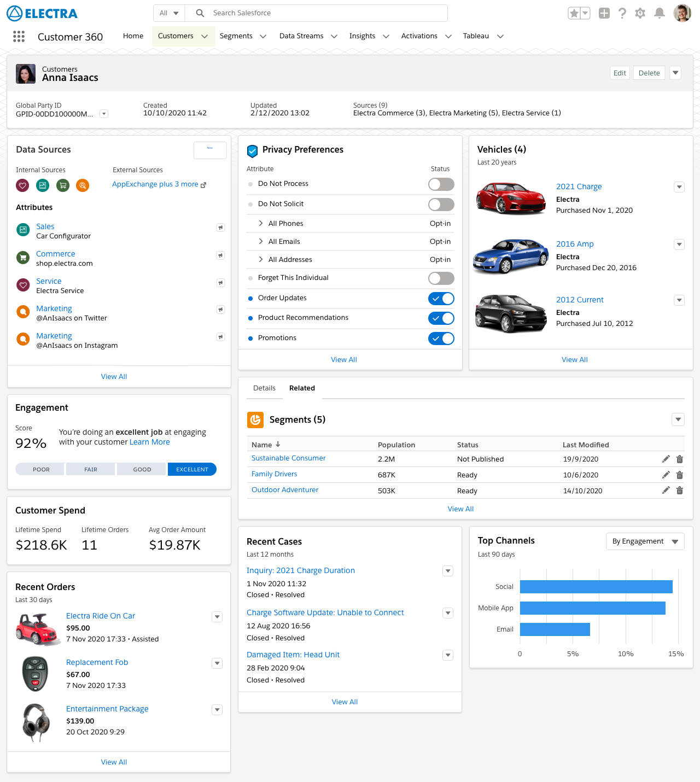The width and height of the screenshot is (700, 782).
Task: Toggle Forget This Individual switch
Action: [x=441, y=278]
